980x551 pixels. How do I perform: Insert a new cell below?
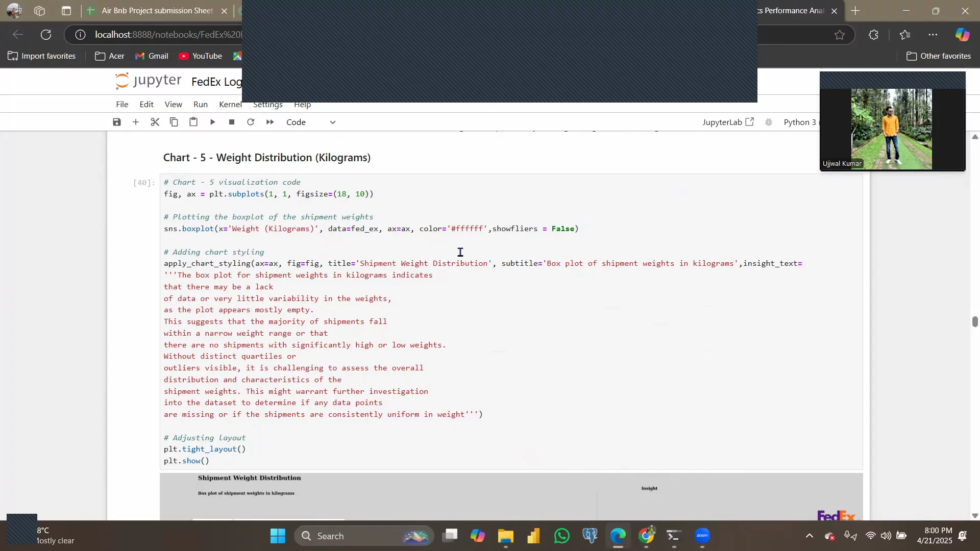point(136,122)
